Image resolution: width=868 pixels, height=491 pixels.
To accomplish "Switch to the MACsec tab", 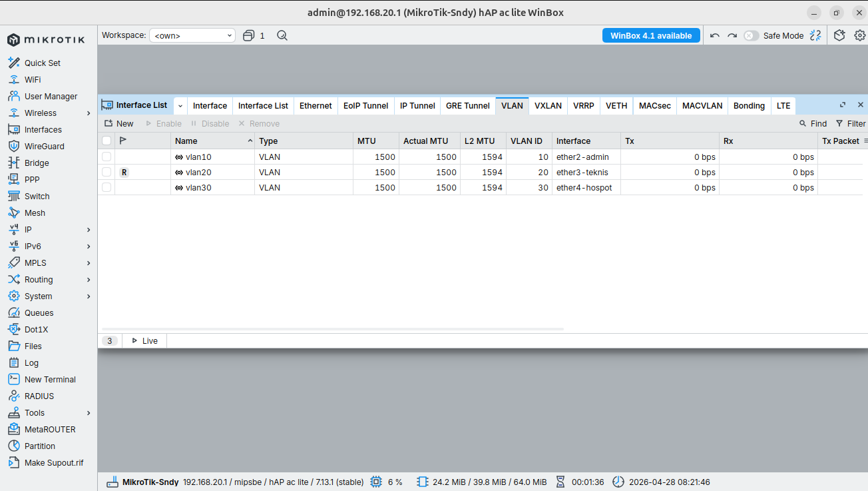I will [x=655, y=105].
